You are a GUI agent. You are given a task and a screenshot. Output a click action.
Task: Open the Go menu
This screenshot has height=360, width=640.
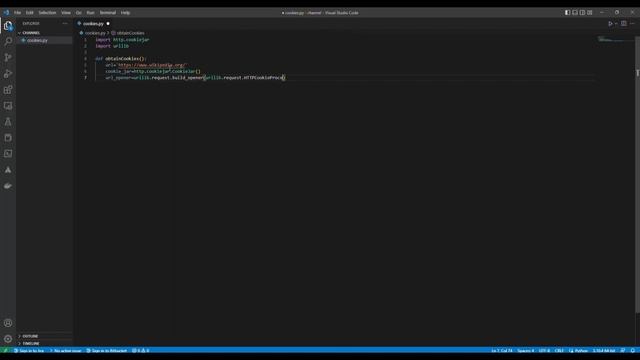(78, 13)
